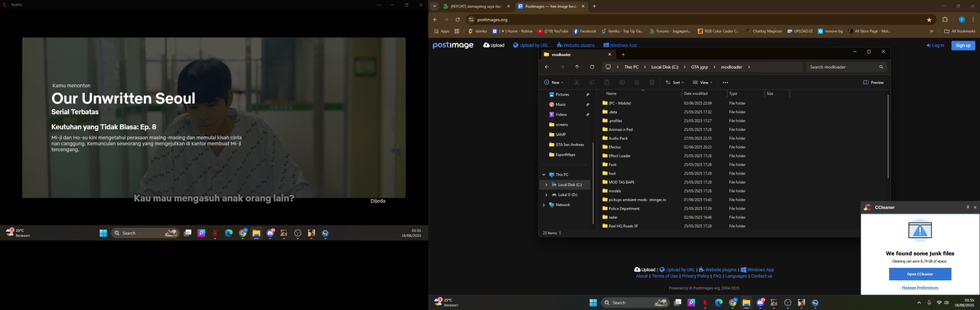980x310 pixels.
Task: Pin the CCleaner notification
Action: (968, 207)
